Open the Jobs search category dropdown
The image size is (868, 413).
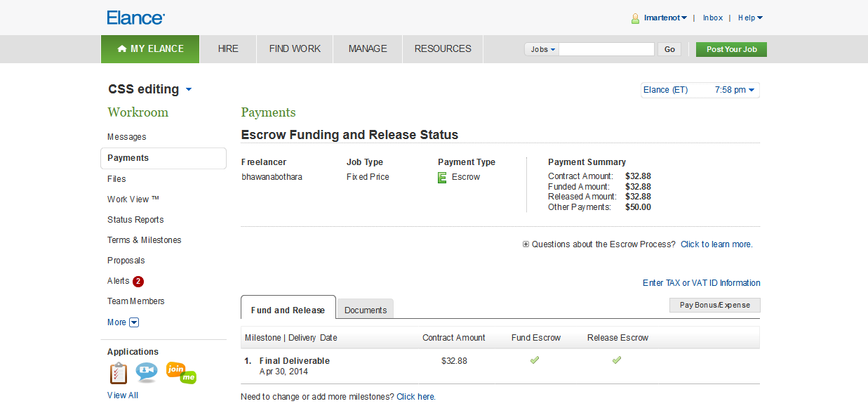pyautogui.click(x=542, y=49)
